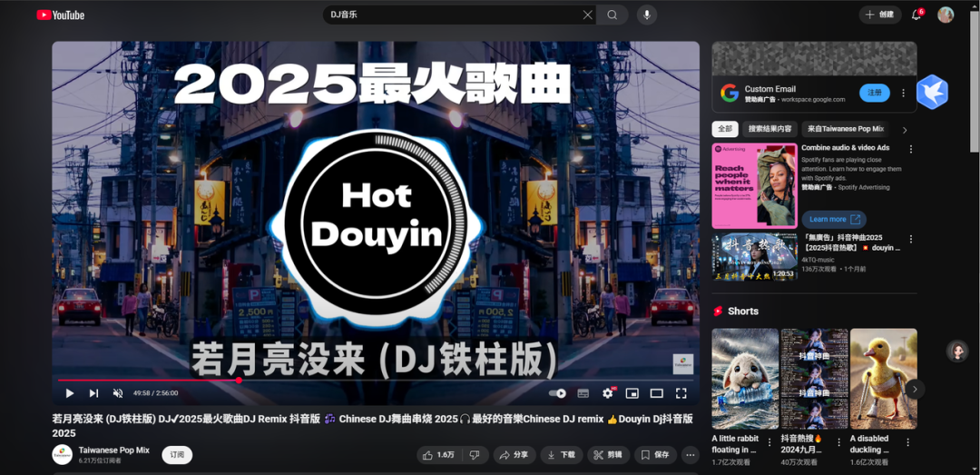Select 来自Taiwanese Pop Mix chip
The height and width of the screenshot is (475, 980).
click(x=846, y=129)
